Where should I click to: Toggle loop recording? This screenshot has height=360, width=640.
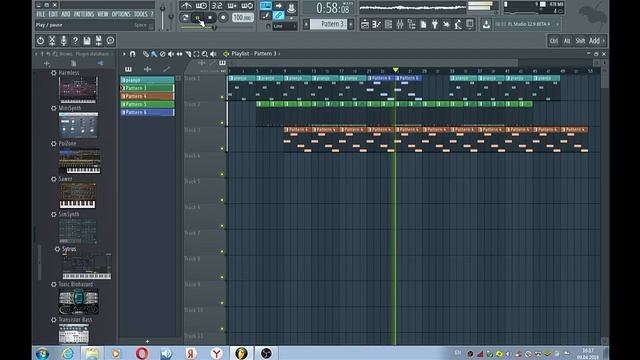(247, 6)
